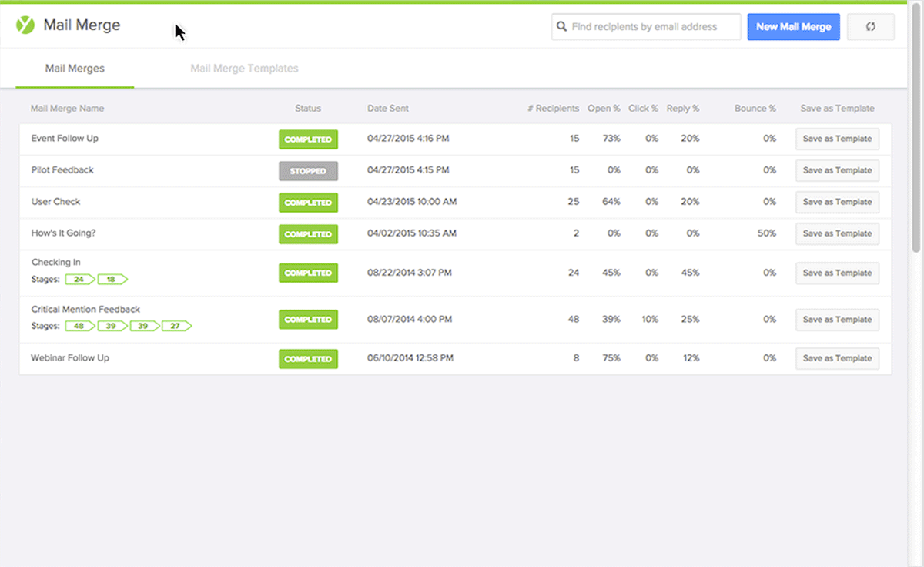
Task: Save Critical Mention Feedback as template
Action: point(837,320)
